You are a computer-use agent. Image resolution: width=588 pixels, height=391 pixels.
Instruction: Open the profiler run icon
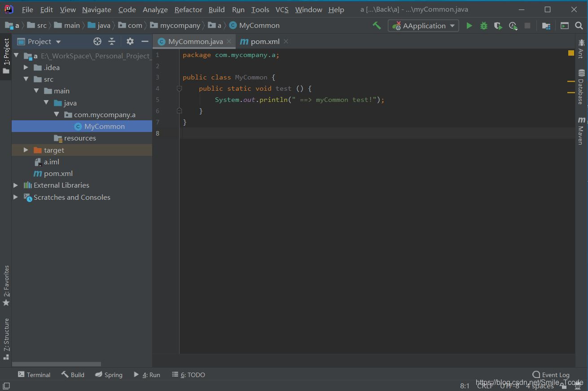[513, 26]
